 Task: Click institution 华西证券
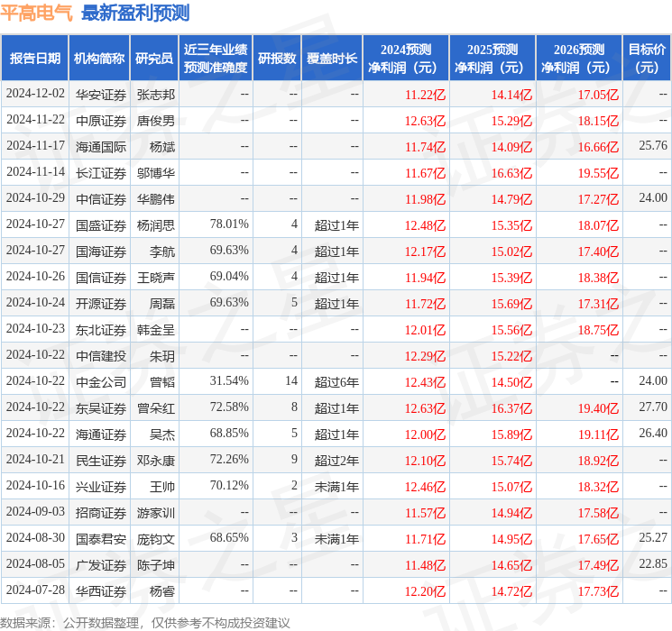pos(101,590)
